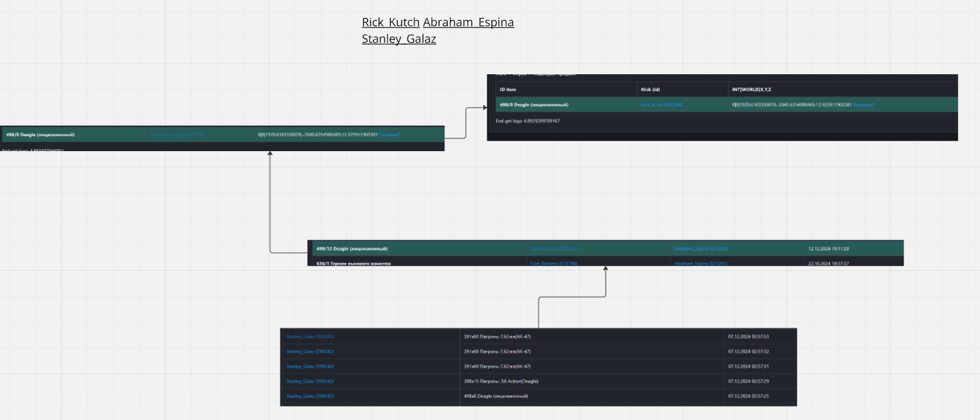Open Stanley_Galaz link in the 02:57:53 row
Image resolution: width=980 pixels, height=420 pixels.
point(310,336)
